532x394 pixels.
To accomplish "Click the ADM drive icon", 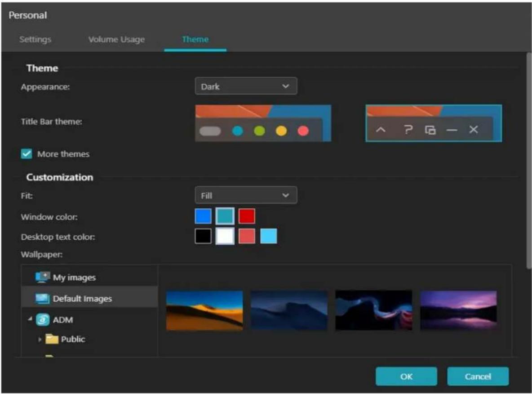I will point(42,320).
